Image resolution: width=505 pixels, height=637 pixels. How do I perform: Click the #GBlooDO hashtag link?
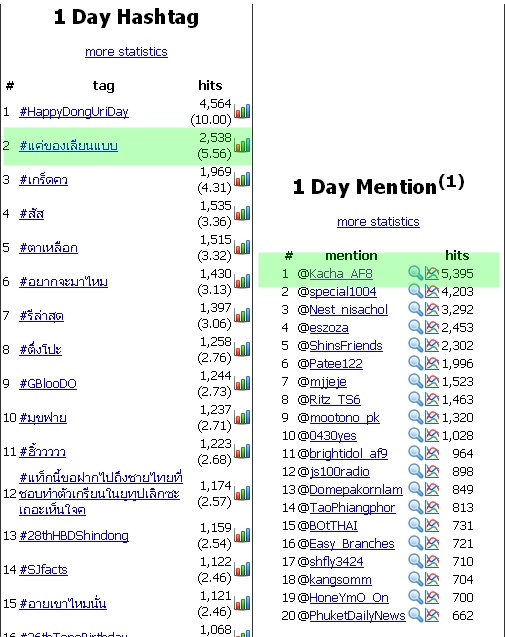[x=48, y=384]
